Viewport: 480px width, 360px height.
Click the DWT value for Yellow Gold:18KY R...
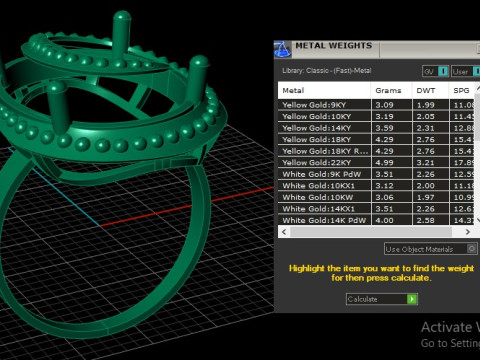[430, 151]
